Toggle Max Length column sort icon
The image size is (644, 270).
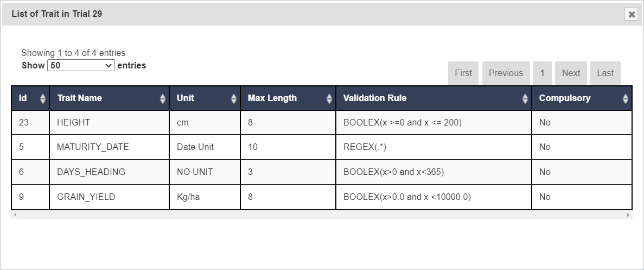pyautogui.click(x=329, y=99)
